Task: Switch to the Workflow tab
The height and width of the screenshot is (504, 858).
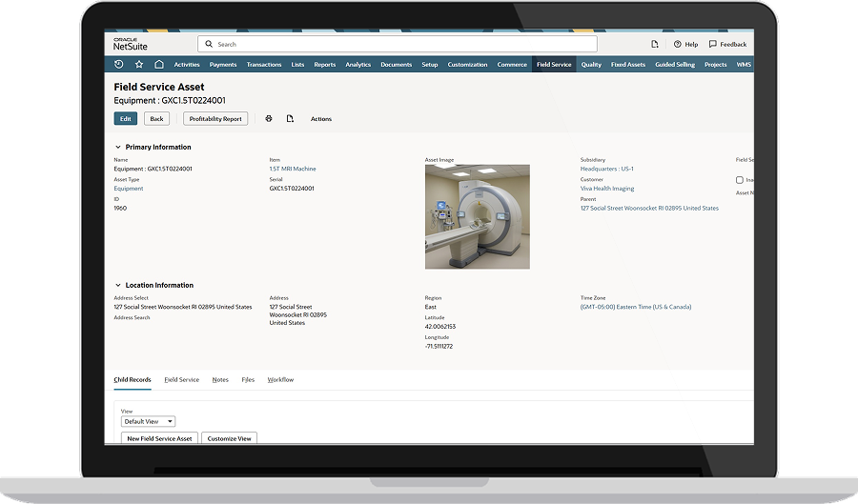Action: click(x=280, y=379)
